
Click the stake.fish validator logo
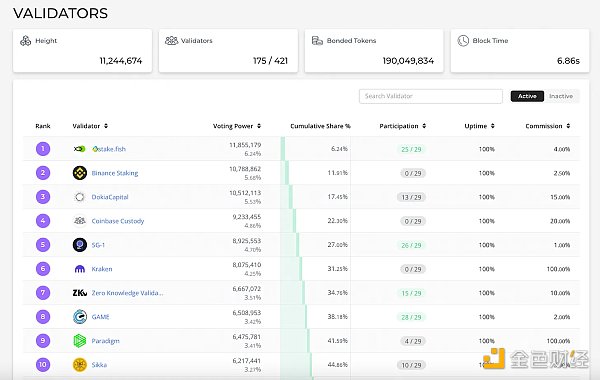(80, 149)
